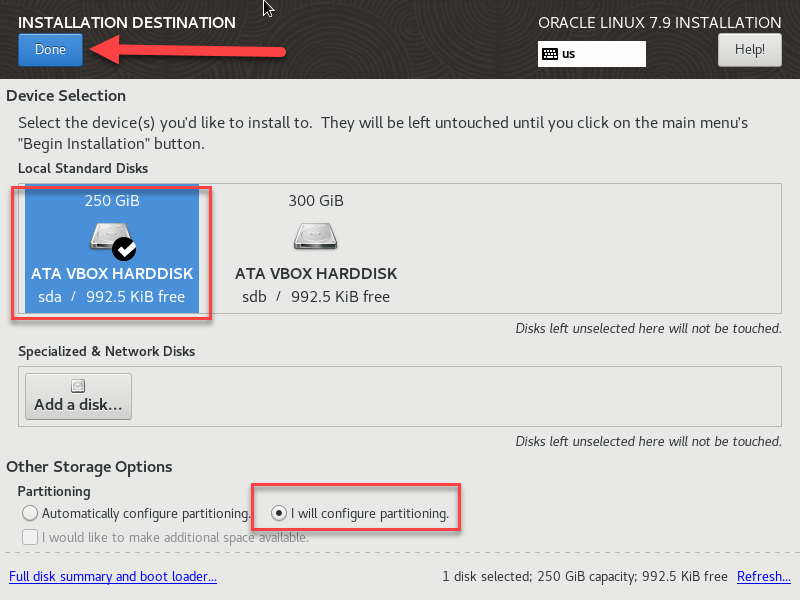This screenshot has height=600, width=800.
Task: Open 'Full disk summary and boot loader...' link
Action: click(112, 577)
